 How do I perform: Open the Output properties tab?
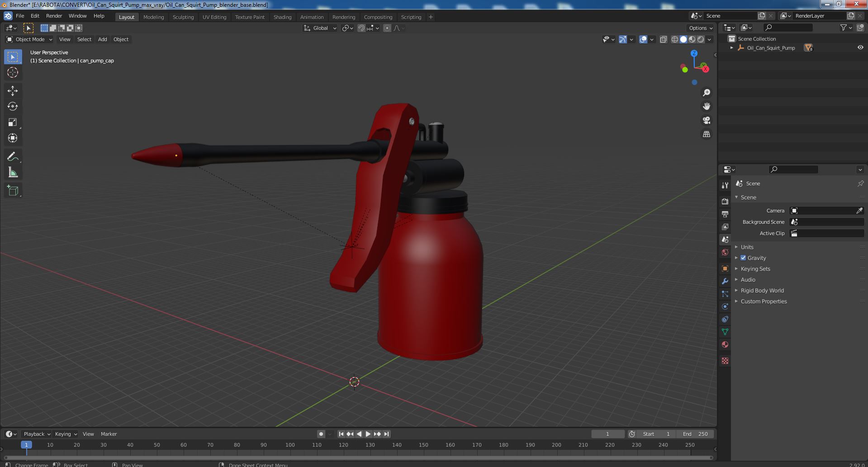coord(725,214)
